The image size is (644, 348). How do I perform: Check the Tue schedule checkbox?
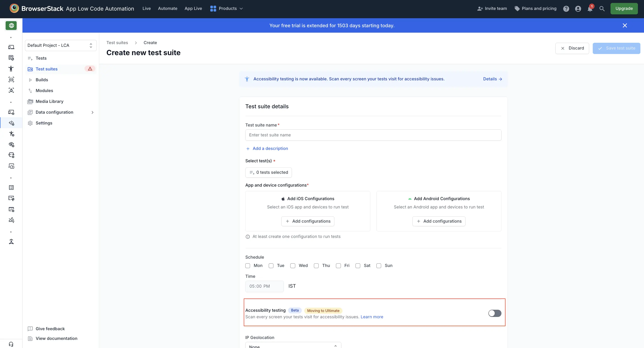tap(271, 266)
